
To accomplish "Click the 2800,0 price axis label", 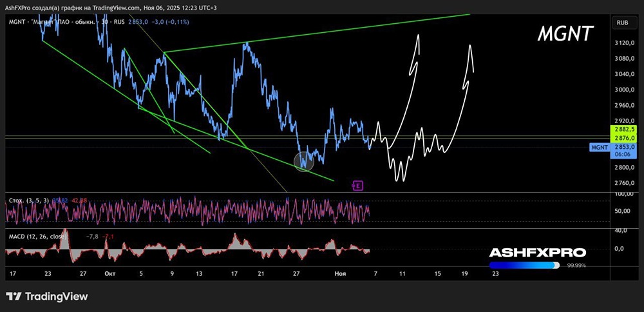I will coord(624,168).
